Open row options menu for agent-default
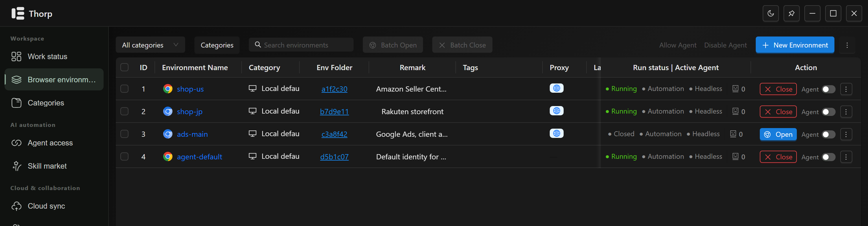868x226 pixels. click(x=846, y=157)
